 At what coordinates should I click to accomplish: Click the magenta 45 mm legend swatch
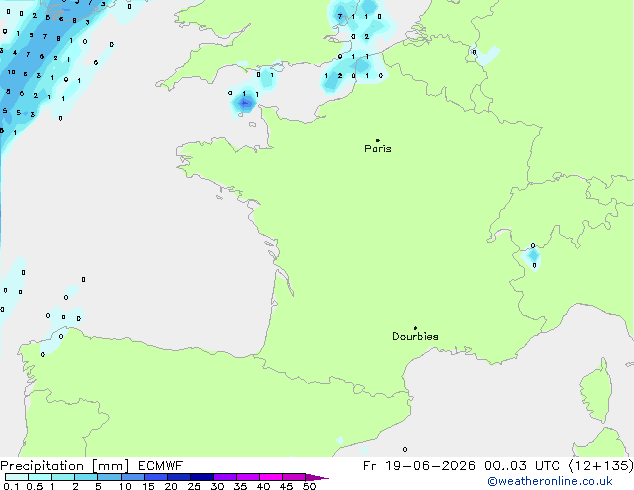click(294, 477)
